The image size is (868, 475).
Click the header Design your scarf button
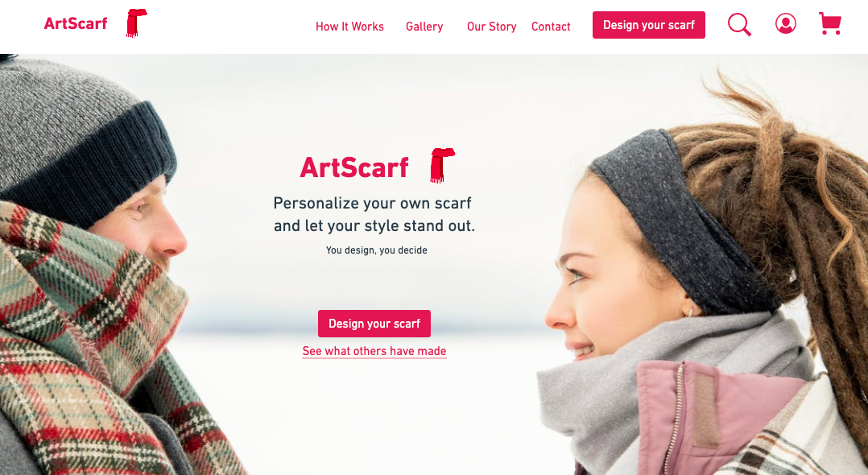pyautogui.click(x=649, y=25)
